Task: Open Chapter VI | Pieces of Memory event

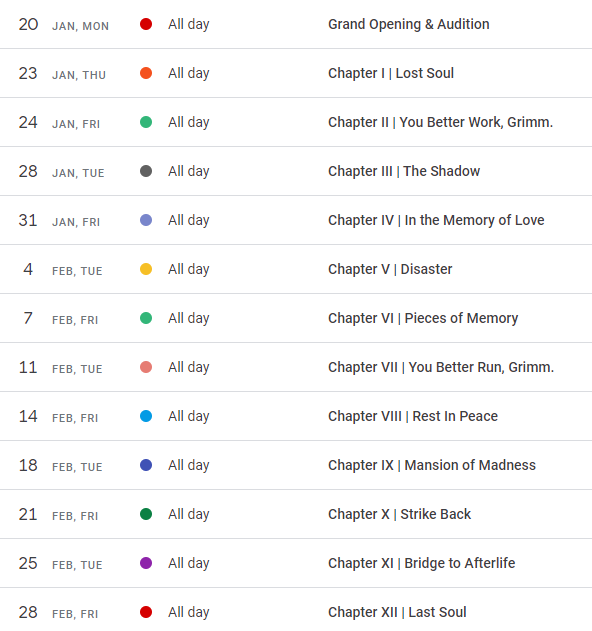Action: pyautogui.click(x=423, y=318)
